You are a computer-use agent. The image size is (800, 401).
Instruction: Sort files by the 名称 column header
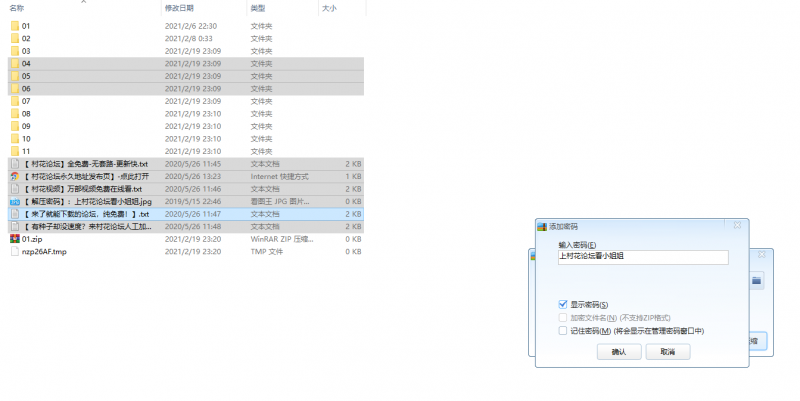(17, 8)
